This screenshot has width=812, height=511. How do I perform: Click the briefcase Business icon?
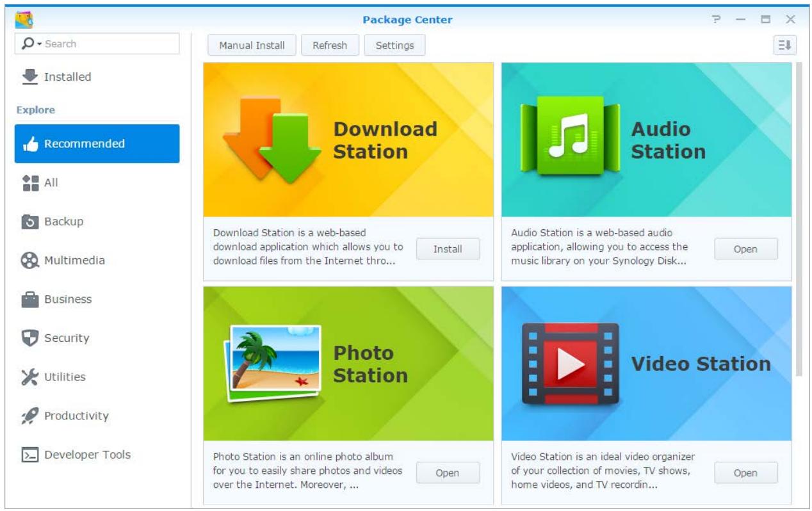30,300
